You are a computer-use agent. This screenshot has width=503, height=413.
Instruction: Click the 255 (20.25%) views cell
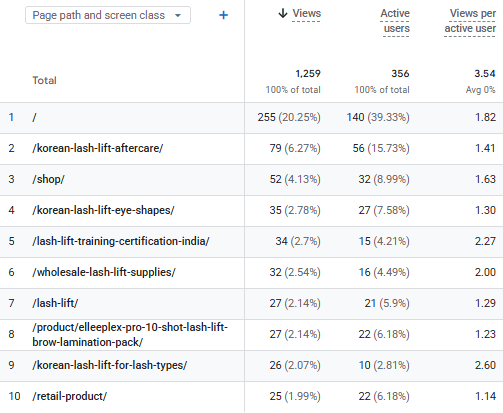(x=289, y=117)
